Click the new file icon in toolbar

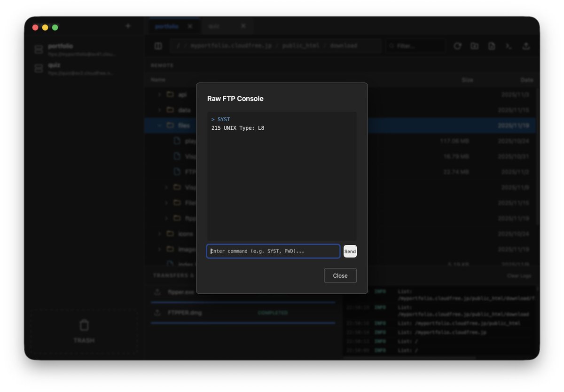click(x=492, y=46)
